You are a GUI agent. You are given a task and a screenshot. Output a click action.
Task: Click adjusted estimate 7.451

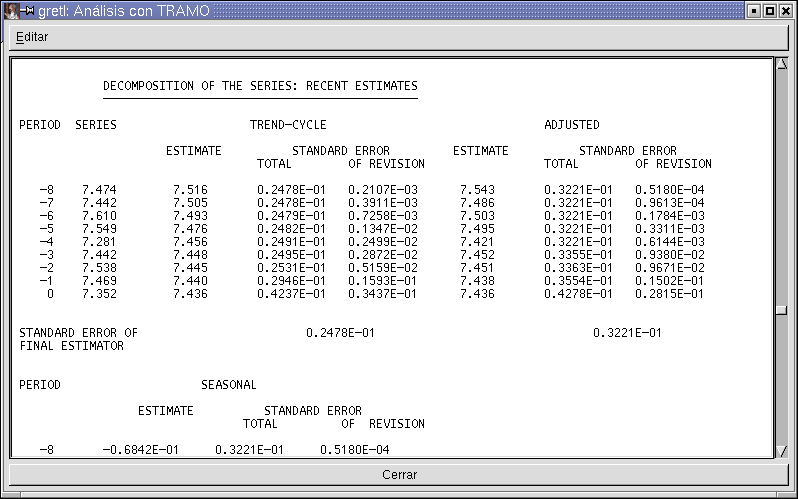click(477, 268)
